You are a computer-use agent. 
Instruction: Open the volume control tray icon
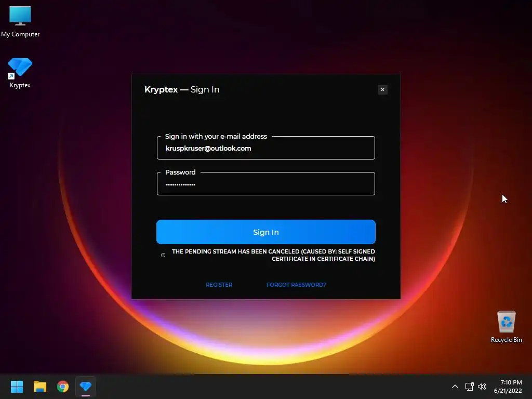pos(482,387)
